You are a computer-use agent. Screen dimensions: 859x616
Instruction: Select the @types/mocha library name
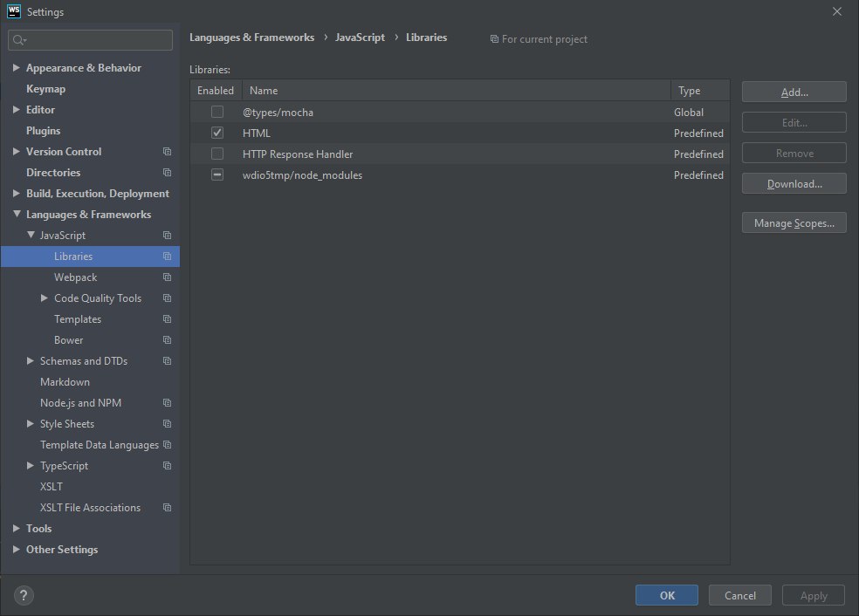[278, 113]
